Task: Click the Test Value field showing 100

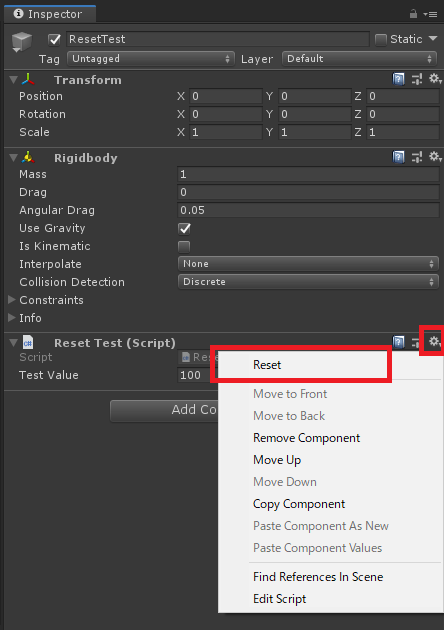Action: [194, 375]
